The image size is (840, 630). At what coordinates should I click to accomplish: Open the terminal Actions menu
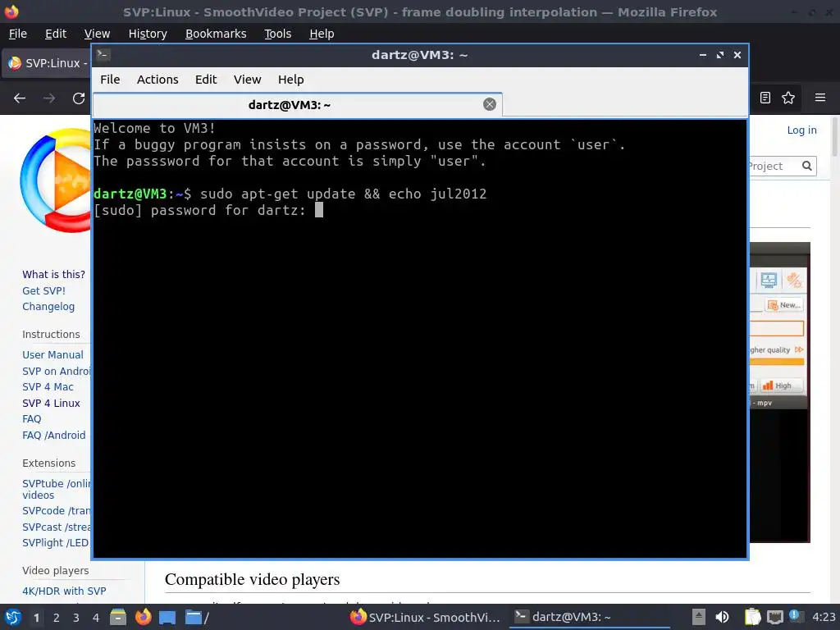pyautogui.click(x=157, y=80)
